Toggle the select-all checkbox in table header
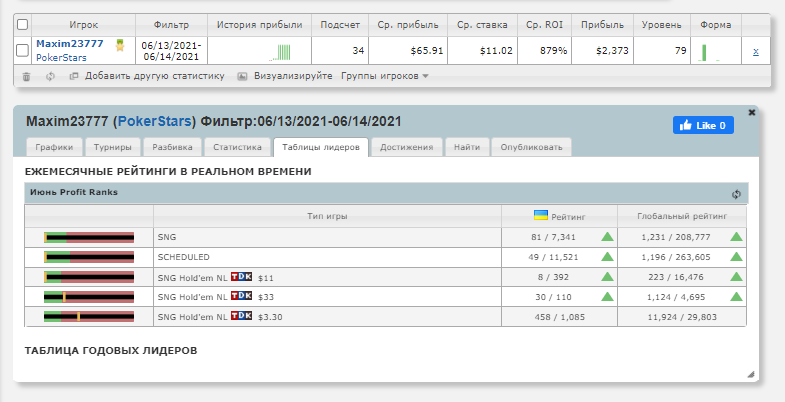Image resolution: width=785 pixels, height=402 pixels. click(23, 25)
